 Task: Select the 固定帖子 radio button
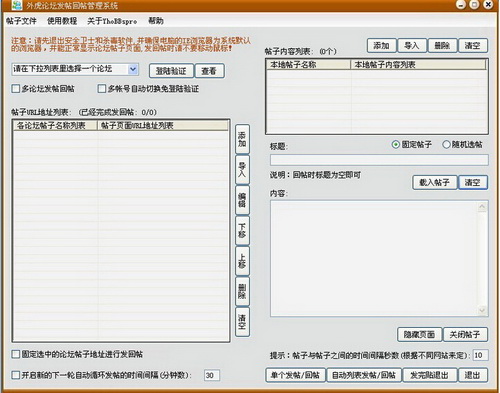point(396,145)
